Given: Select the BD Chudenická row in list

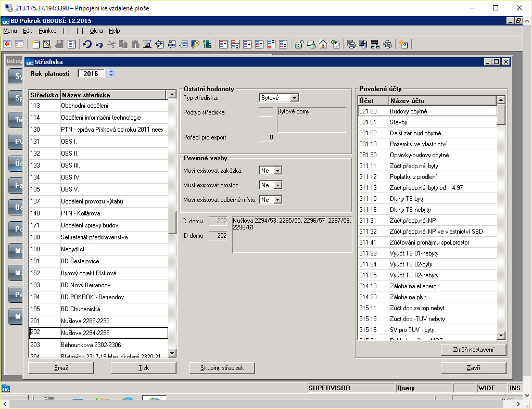Looking at the screenshot, I should click(x=98, y=309).
